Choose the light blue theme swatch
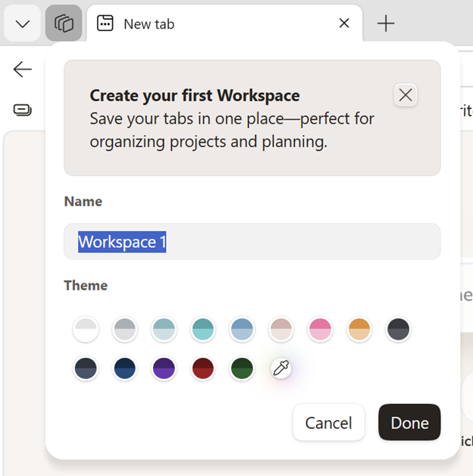 242,330
